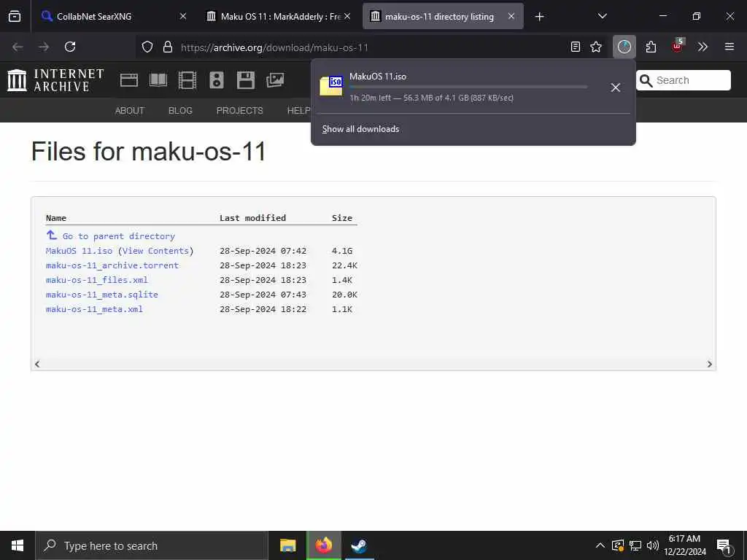Open the Software floppy disk icon
This screenshot has height=560, width=747.
[x=246, y=80]
